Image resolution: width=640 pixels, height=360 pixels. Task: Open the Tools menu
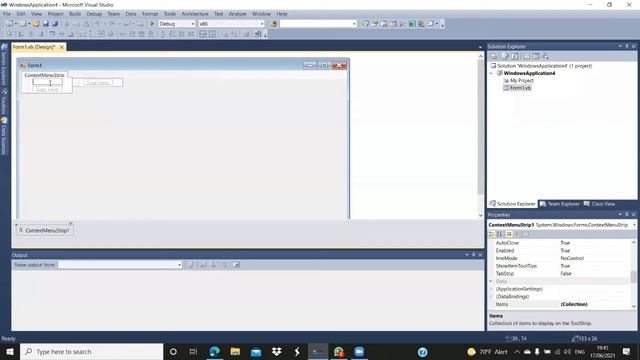point(170,14)
